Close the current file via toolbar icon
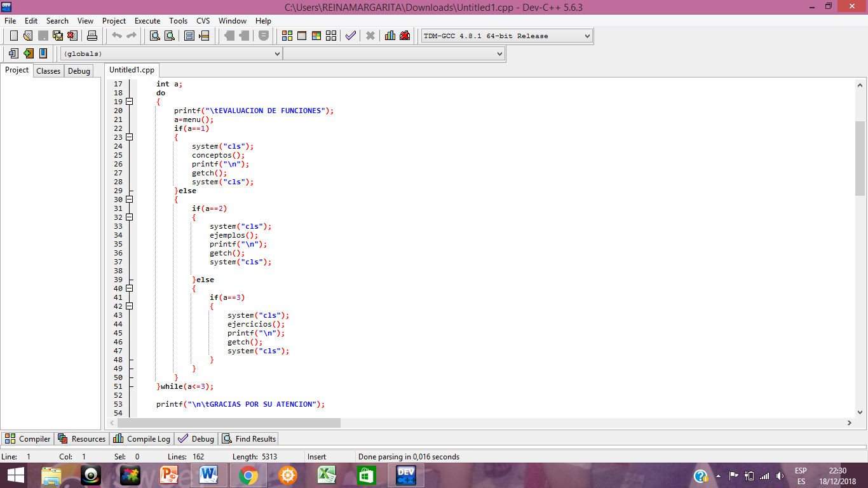Image resolution: width=868 pixels, height=488 pixels. point(72,36)
